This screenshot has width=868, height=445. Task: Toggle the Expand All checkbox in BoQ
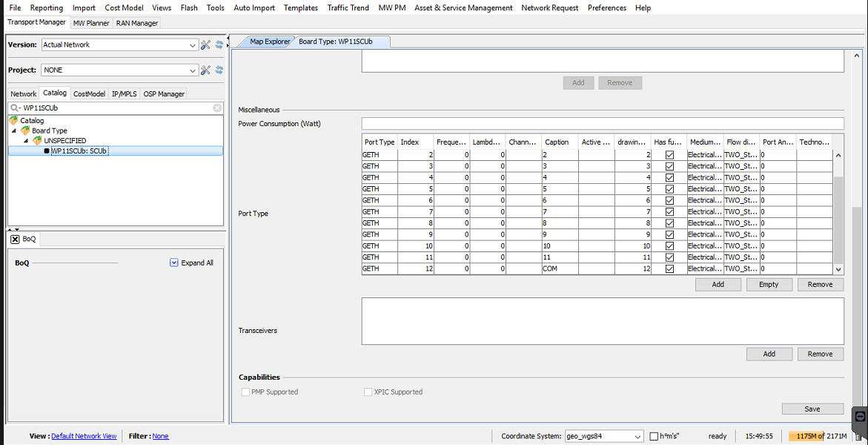tap(174, 263)
